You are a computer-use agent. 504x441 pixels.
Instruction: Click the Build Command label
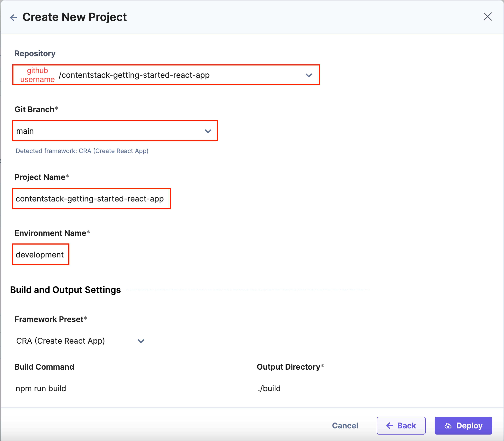tap(44, 367)
